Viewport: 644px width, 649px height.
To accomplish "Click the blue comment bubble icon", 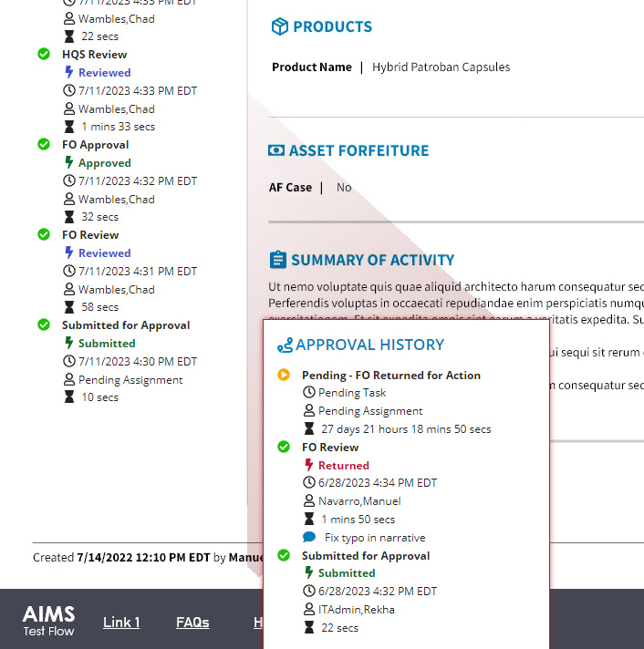I will 309,537.
